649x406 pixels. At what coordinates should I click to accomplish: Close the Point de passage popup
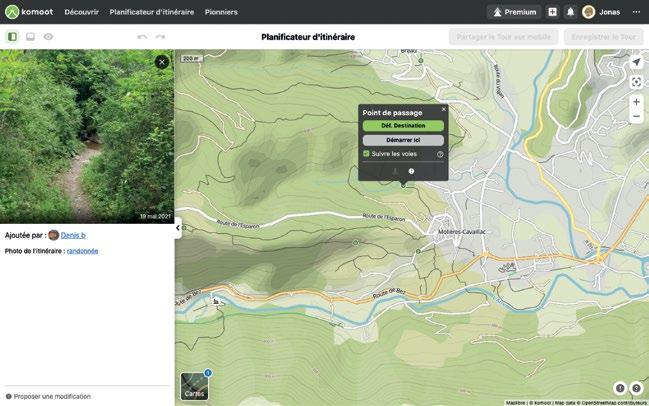click(444, 109)
